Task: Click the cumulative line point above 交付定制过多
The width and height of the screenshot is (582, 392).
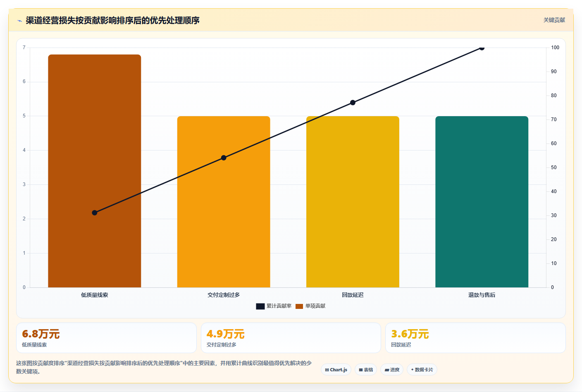Action: [x=224, y=158]
